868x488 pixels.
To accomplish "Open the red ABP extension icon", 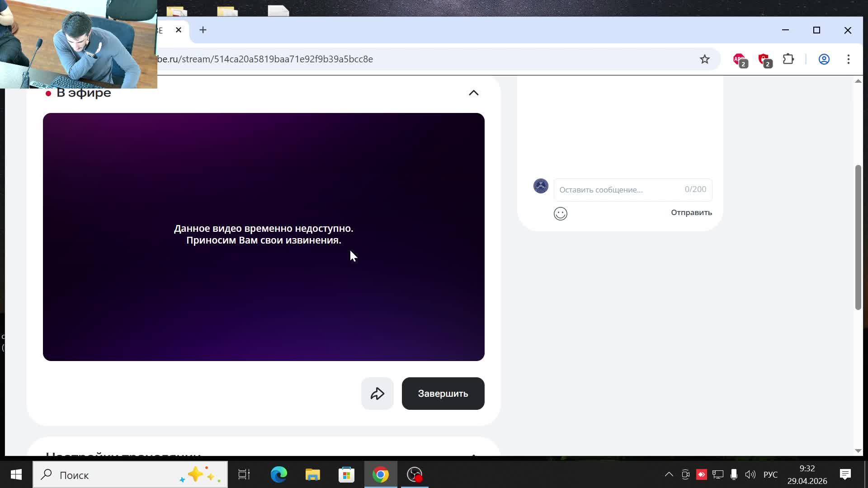I will (x=739, y=59).
